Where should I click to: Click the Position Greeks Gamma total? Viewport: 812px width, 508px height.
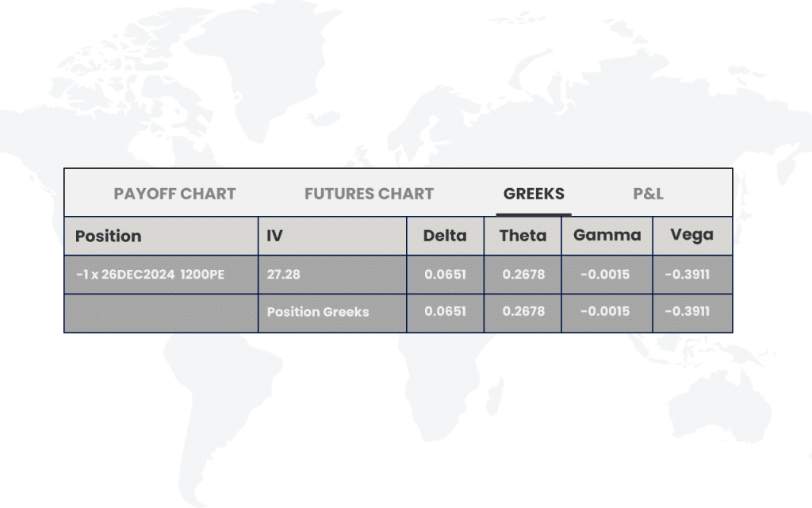607,312
